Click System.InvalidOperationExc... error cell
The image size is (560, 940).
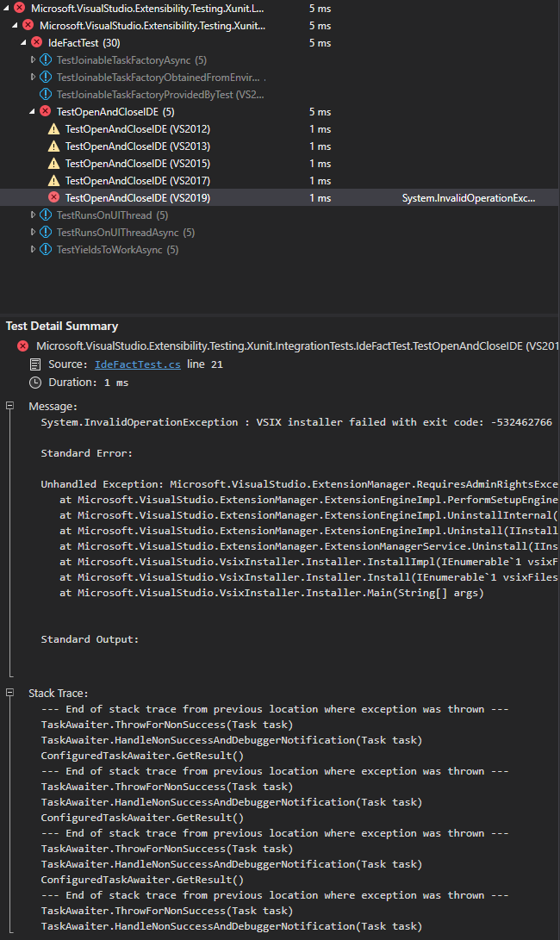pyautogui.click(x=469, y=198)
